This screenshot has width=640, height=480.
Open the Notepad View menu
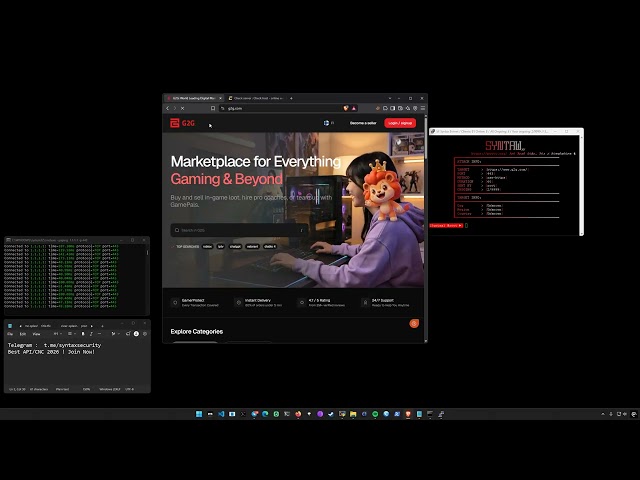pos(36,334)
